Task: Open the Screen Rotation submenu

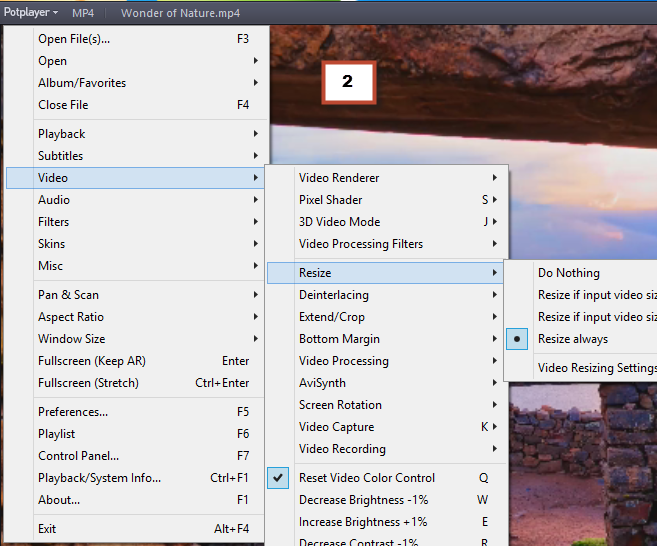Action: tap(387, 405)
